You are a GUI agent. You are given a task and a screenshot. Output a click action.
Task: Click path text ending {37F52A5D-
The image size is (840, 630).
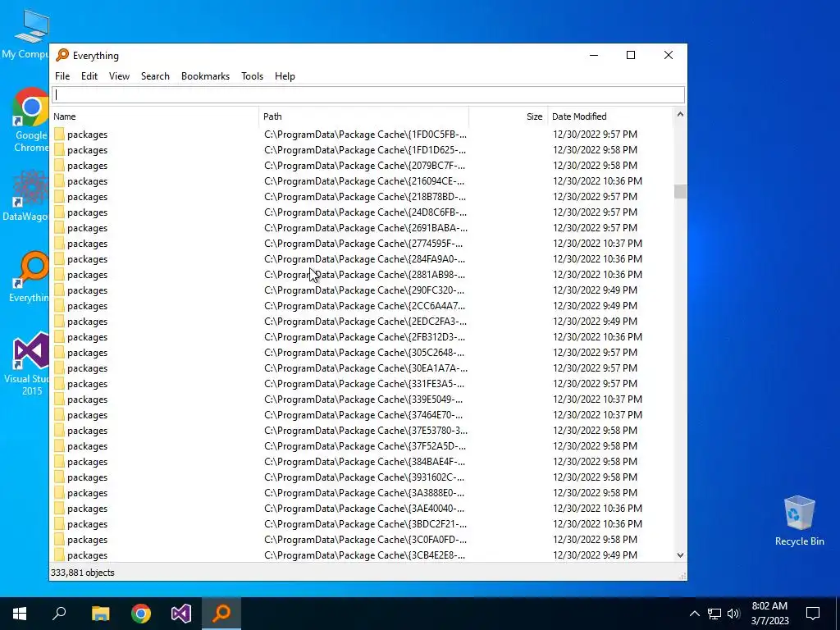point(365,445)
